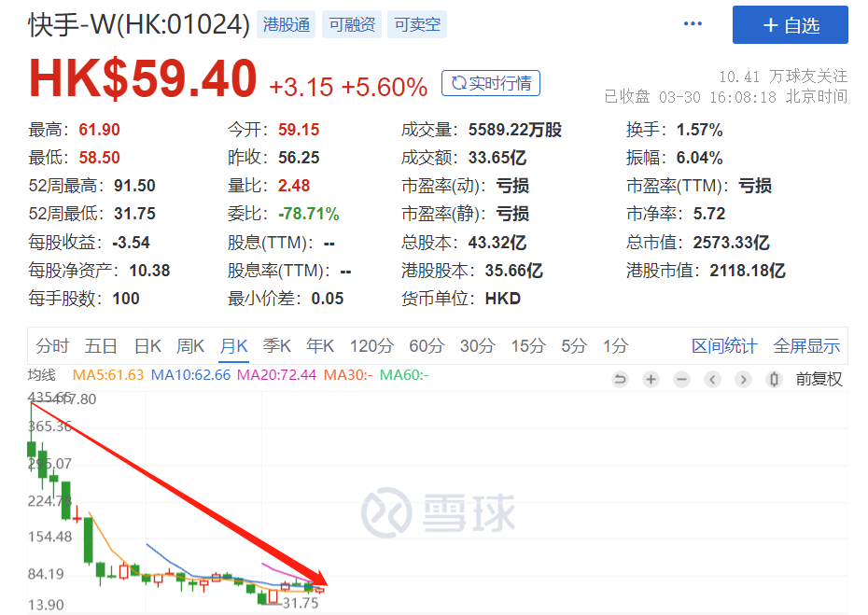Viewport: 868px width, 615px height.
Task: Click the 货币单位 value HKD
Action: point(503,299)
